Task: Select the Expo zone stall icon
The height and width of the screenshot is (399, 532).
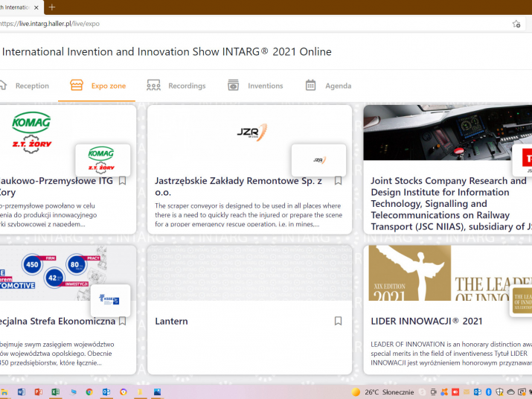Action: 76,86
